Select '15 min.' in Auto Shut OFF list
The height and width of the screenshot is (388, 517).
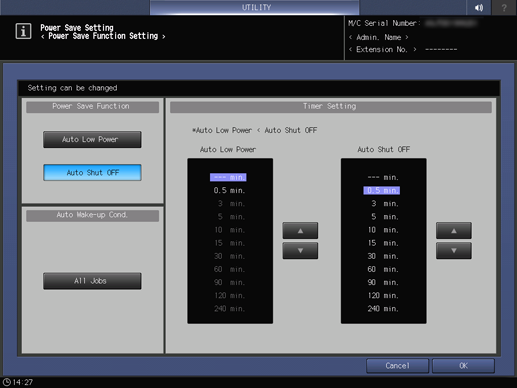(383, 243)
